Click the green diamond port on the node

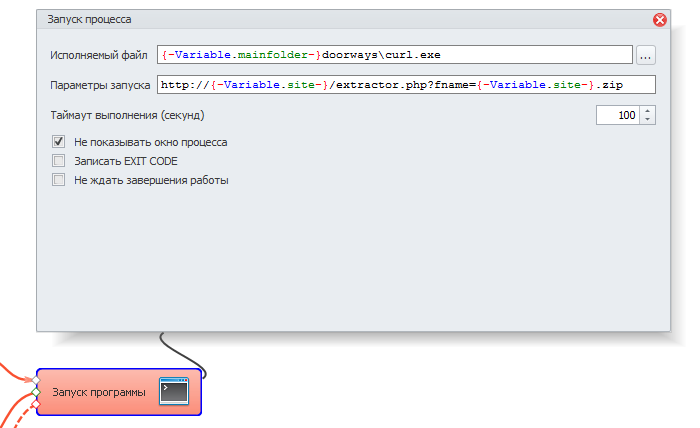point(37,393)
